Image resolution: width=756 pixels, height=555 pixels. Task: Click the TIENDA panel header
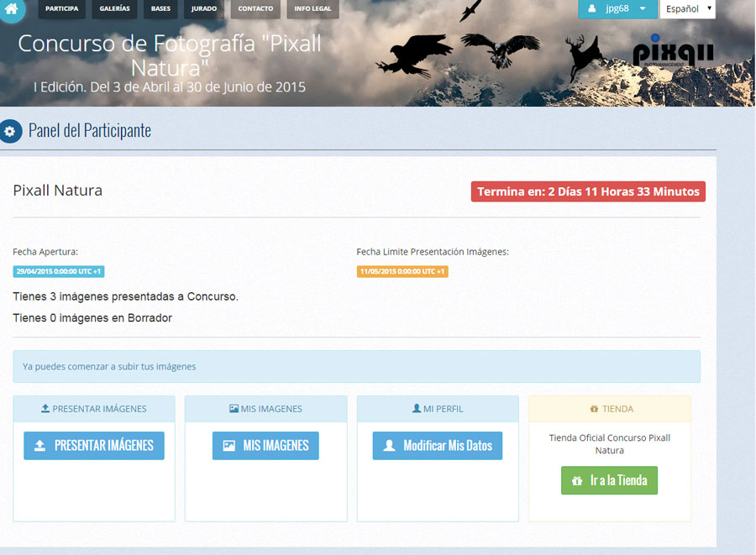click(x=610, y=409)
